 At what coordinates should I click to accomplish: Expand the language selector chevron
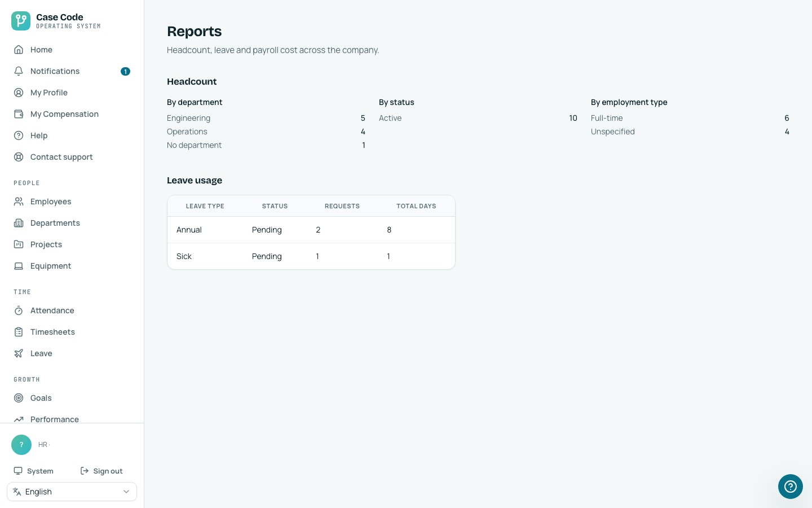click(126, 492)
